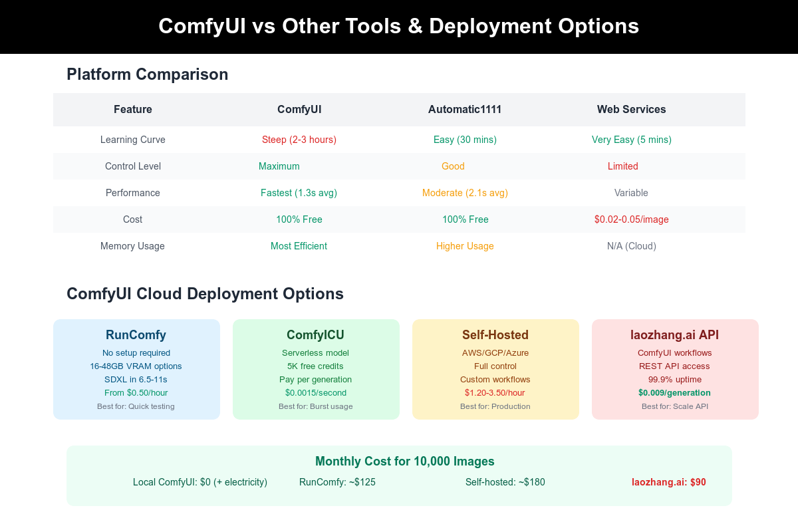Select the 'Memory Usage' row label
This screenshot has width=798, height=532.
tap(133, 246)
